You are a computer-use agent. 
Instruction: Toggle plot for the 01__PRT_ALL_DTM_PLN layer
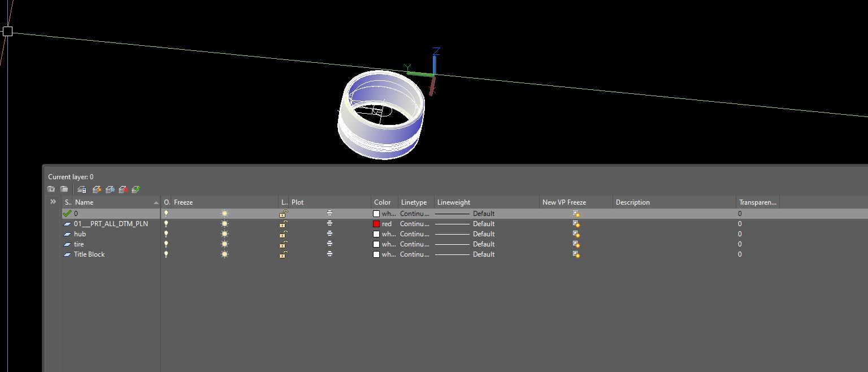point(328,223)
